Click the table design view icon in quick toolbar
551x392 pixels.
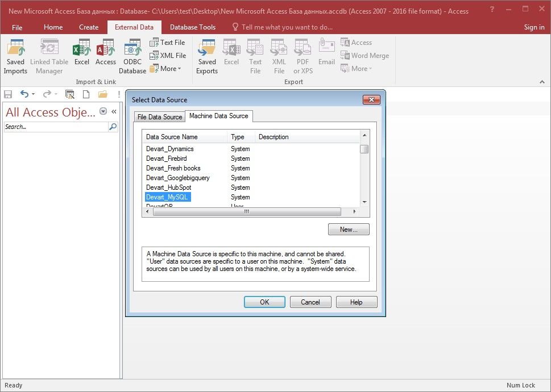70,94
